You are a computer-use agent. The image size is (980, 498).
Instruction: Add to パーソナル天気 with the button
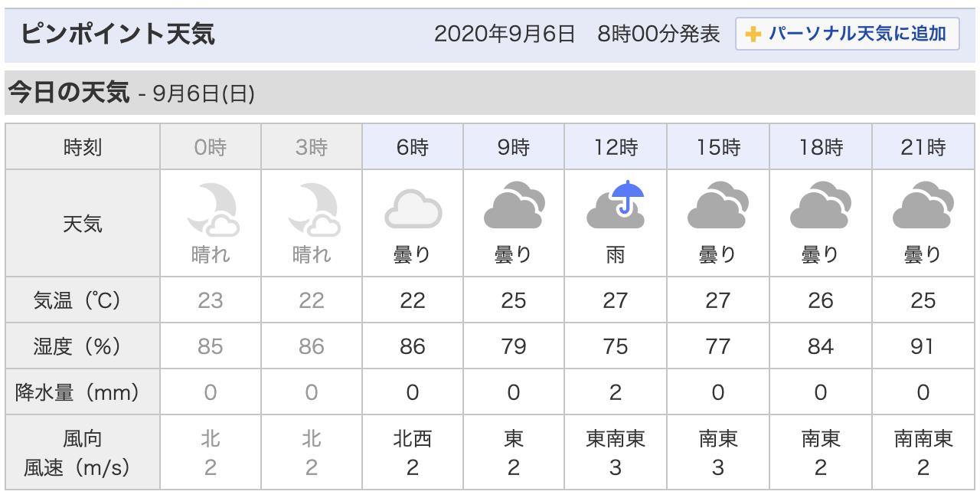pyautogui.click(x=848, y=34)
